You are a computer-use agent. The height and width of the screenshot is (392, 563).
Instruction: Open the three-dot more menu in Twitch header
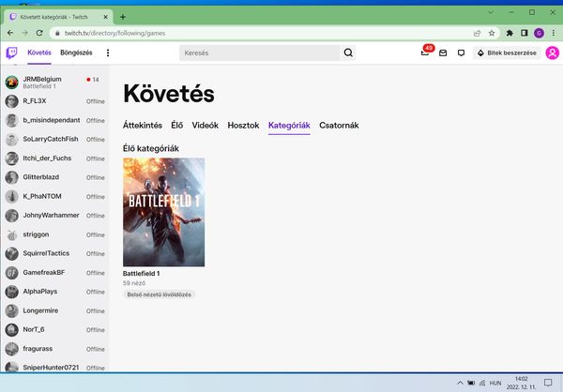click(107, 53)
